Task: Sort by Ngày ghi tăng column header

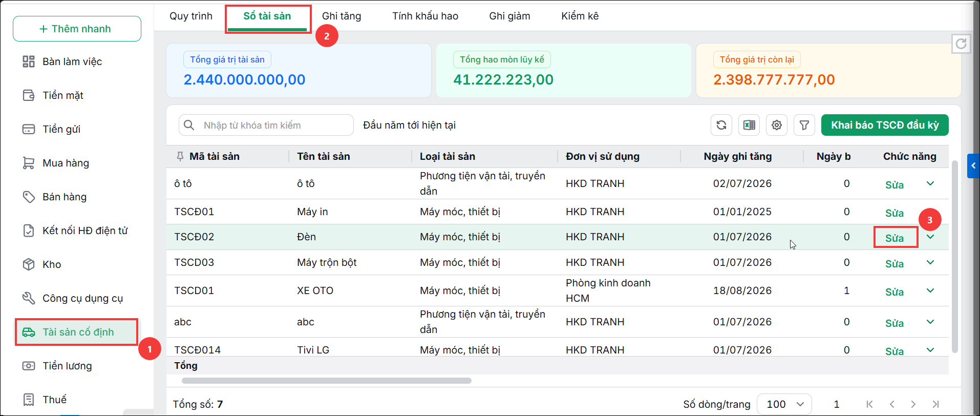Action: pos(738,156)
